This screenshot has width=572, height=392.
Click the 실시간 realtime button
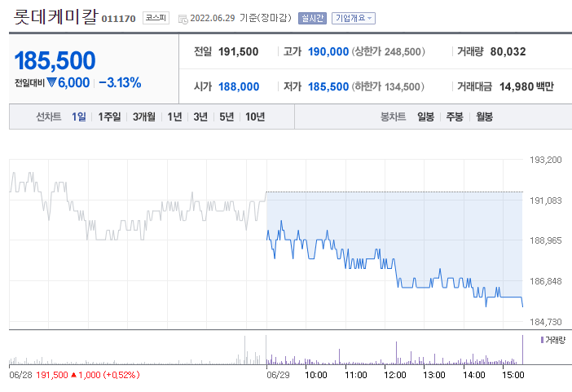[x=312, y=18]
